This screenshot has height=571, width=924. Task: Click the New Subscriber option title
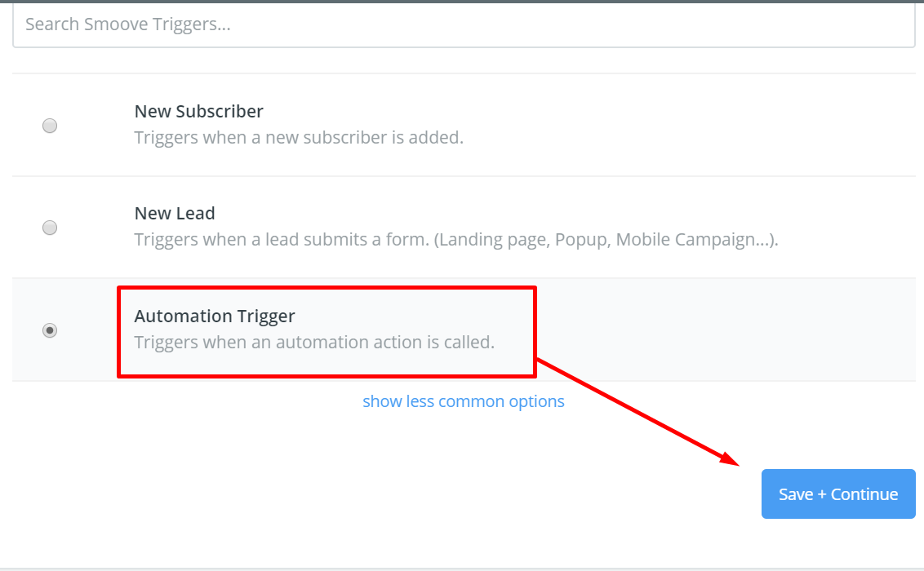(x=198, y=111)
